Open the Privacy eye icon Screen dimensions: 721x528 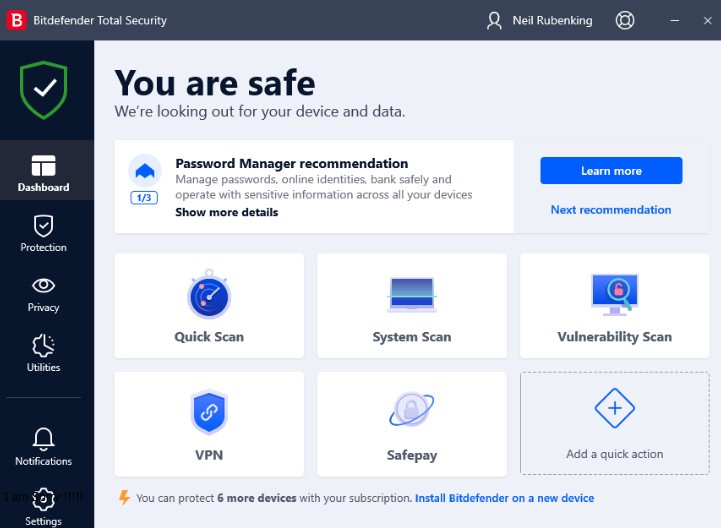coord(44,286)
